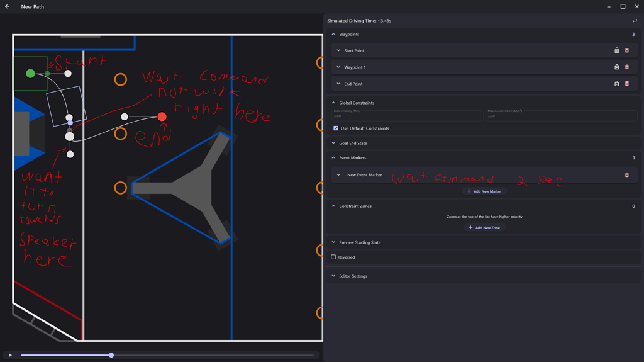The image size is (644, 362).
Task: Expand the End Point waypoint card
Action: [x=338, y=84]
